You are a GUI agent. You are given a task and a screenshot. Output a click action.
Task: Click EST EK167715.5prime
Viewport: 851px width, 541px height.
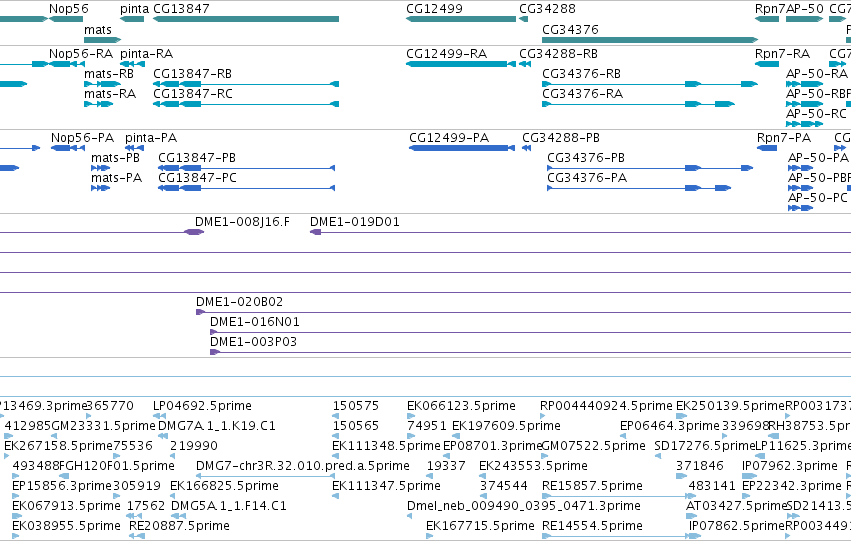480,526
